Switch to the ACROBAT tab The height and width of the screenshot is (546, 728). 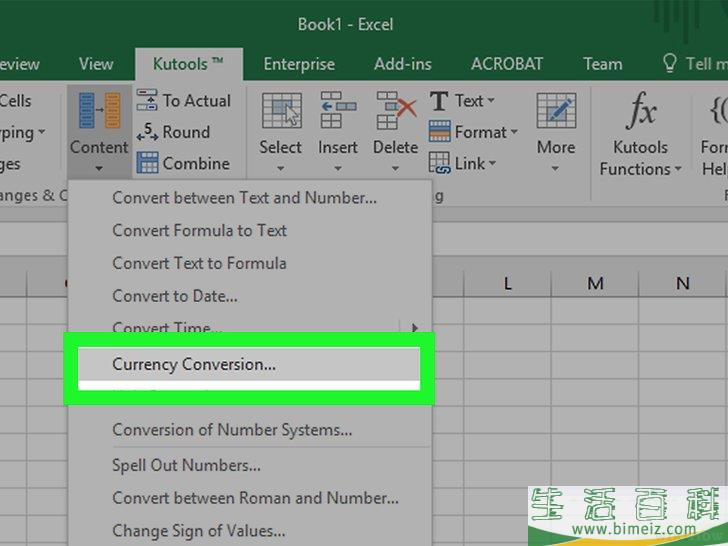point(507,64)
